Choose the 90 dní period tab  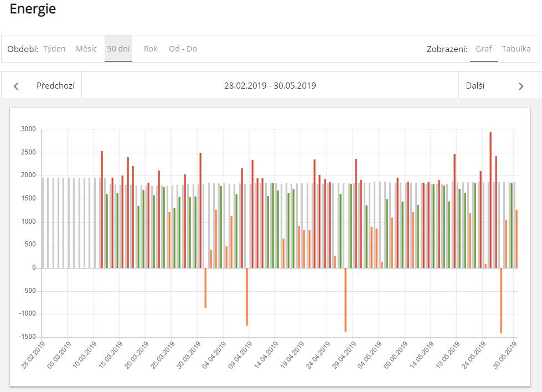118,49
